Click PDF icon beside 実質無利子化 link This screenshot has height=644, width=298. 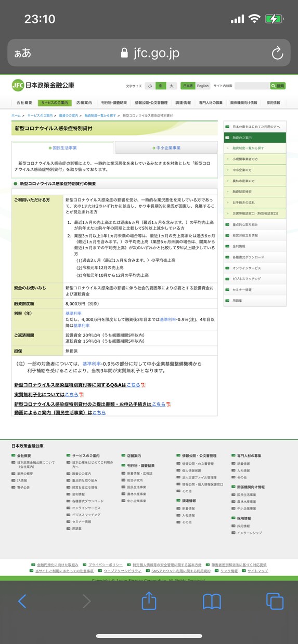click(x=81, y=395)
